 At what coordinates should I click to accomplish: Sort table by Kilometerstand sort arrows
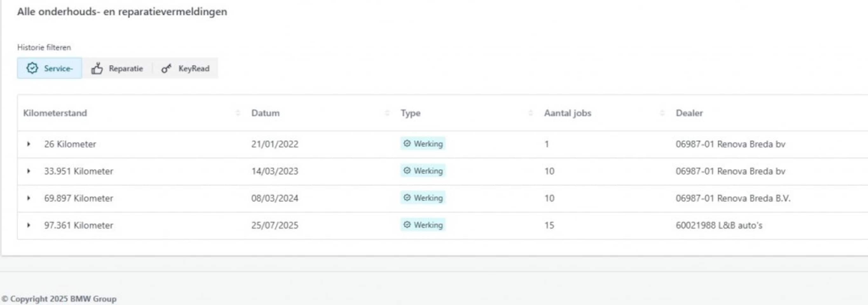point(238,113)
